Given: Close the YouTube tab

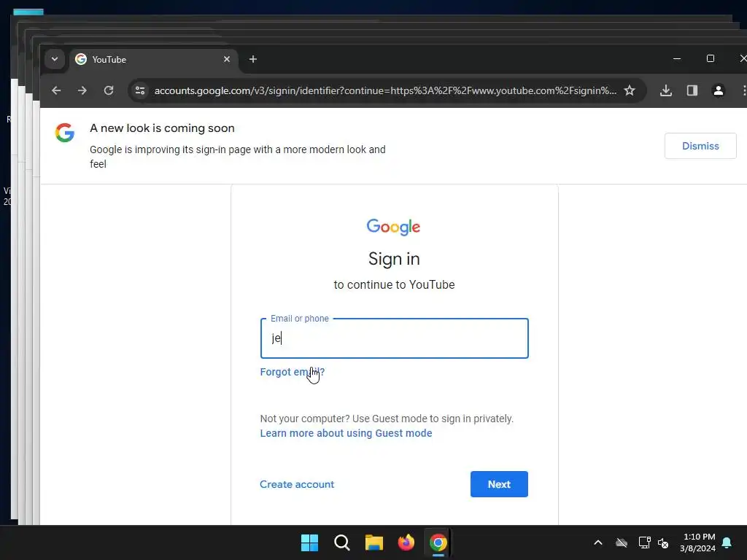Looking at the screenshot, I should coord(227,59).
